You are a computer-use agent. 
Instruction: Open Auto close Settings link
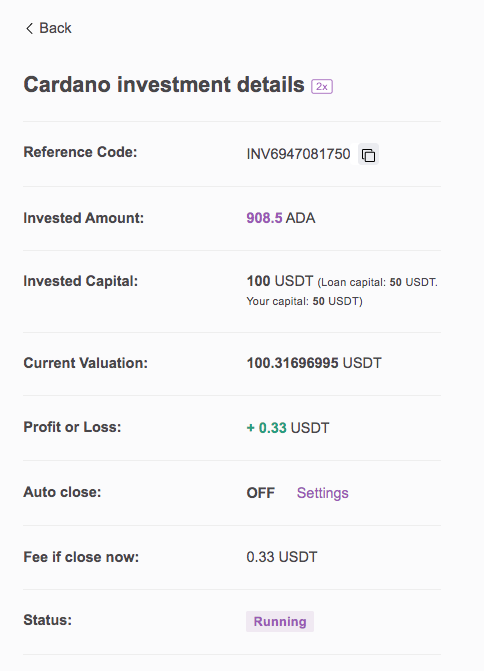click(323, 493)
